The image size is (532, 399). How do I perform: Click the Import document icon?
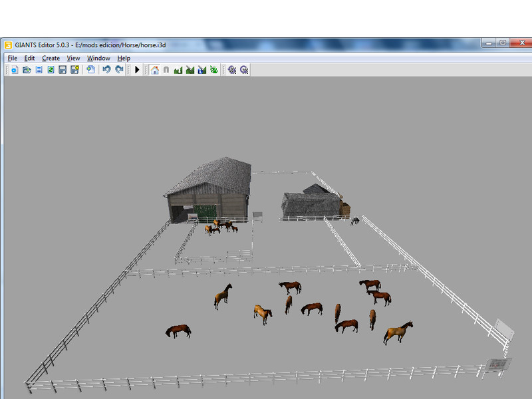(x=90, y=70)
